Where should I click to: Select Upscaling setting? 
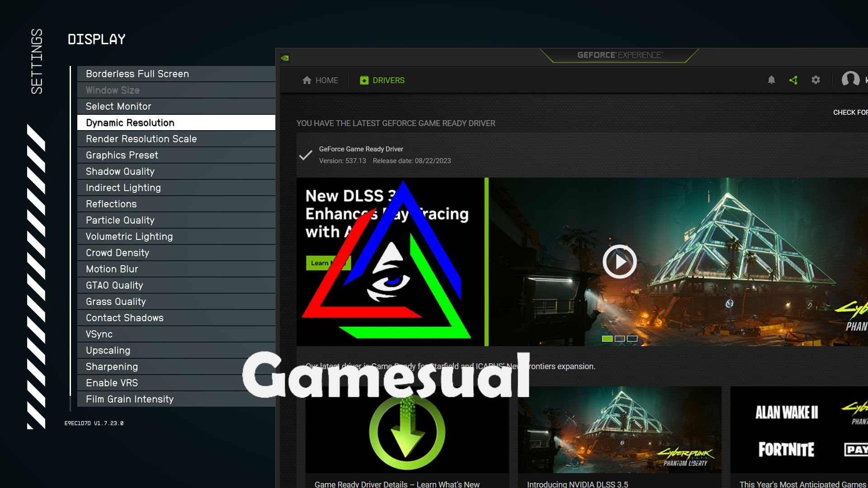tap(176, 351)
